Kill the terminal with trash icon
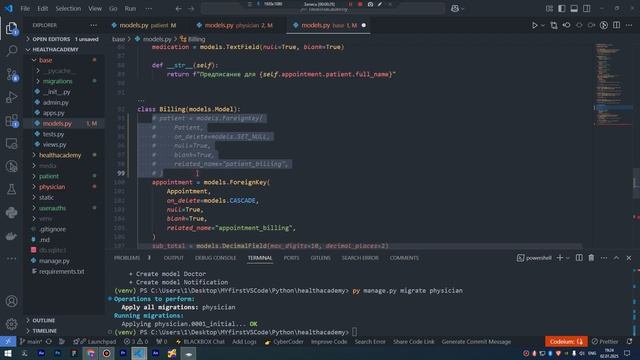640x360 pixels. click(591, 258)
